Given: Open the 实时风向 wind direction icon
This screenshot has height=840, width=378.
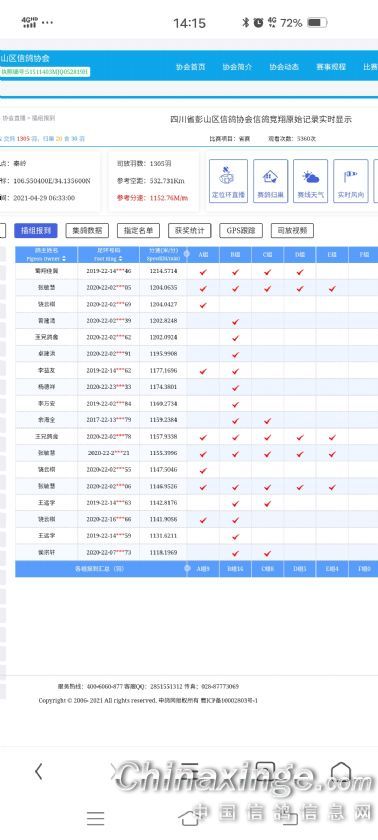Looking at the screenshot, I should (351, 181).
